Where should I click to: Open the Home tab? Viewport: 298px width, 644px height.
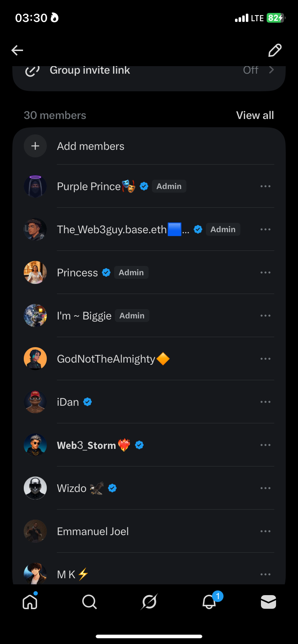pos(30,602)
